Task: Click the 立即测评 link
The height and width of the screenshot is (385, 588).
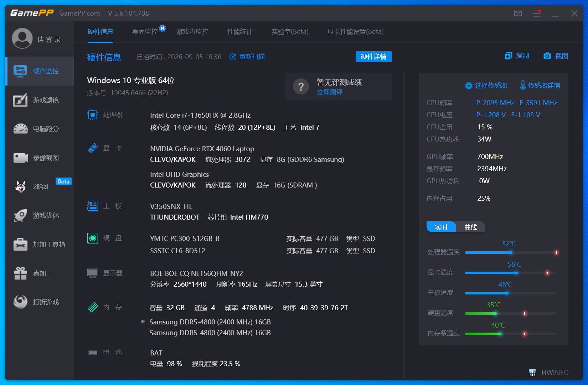Action: point(330,92)
